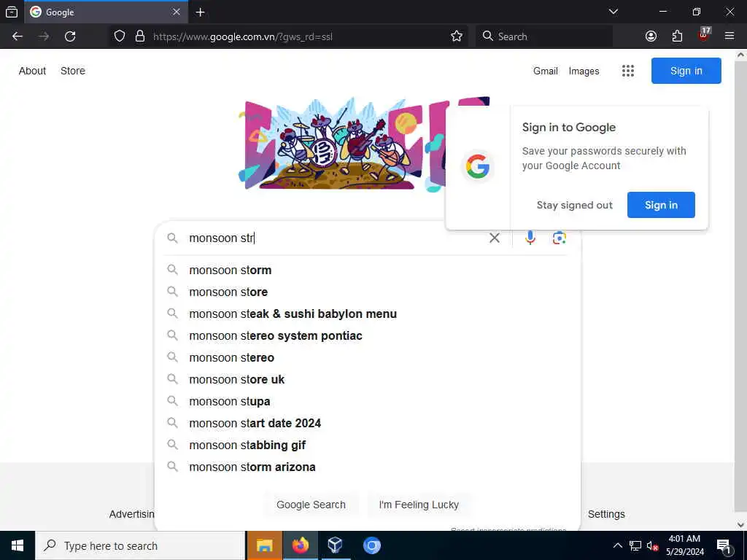The width and height of the screenshot is (747, 560).
Task: Open Settings in the footer
Action: point(606,514)
